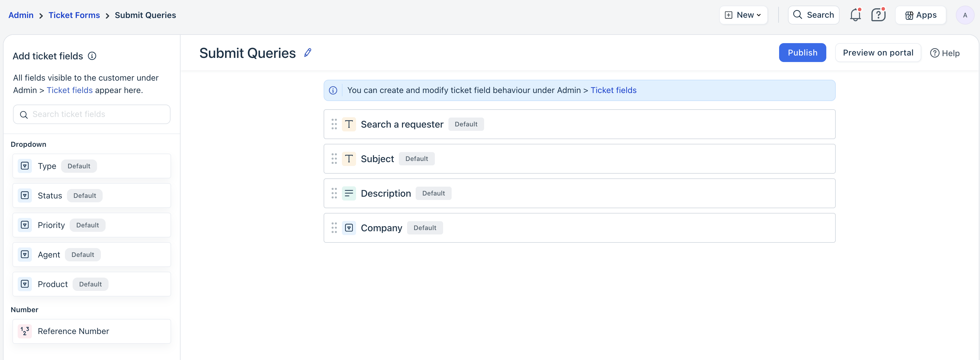Navigate to Ticket Forms breadcrumb
This screenshot has width=980, height=360.
tap(74, 15)
